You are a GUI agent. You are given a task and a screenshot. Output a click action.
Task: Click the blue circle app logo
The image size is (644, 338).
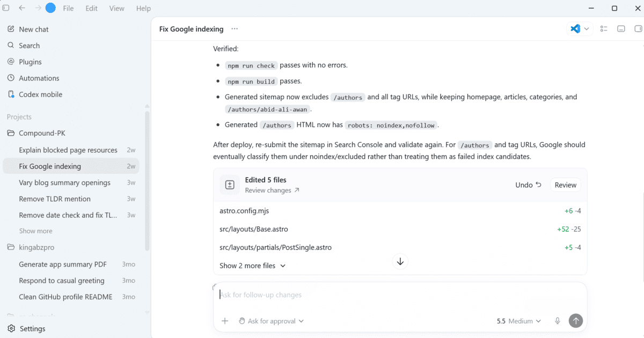[50, 8]
